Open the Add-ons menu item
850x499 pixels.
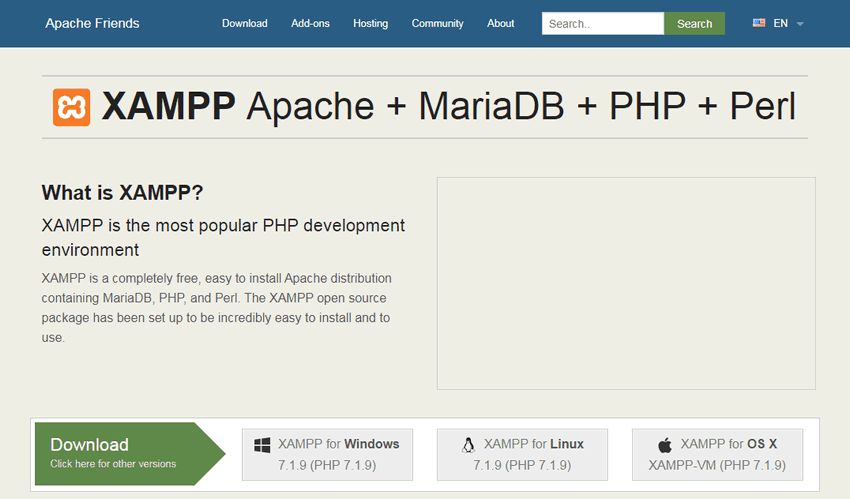(x=310, y=23)
